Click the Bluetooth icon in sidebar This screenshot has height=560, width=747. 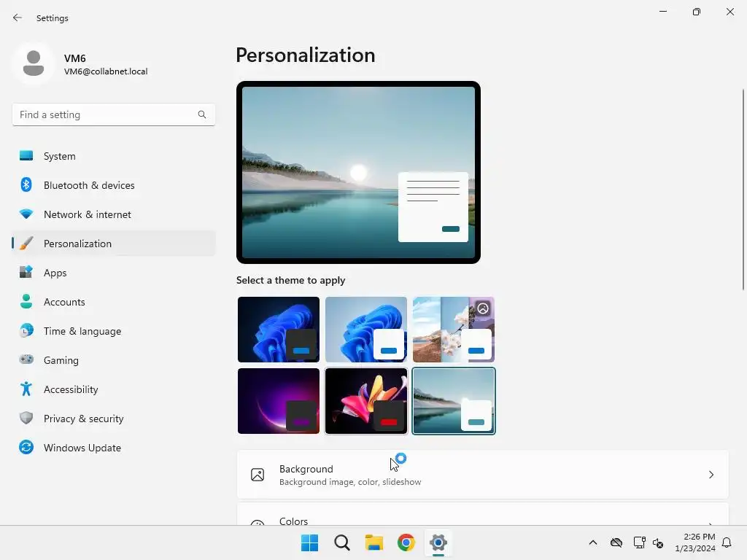coord(26,184)
